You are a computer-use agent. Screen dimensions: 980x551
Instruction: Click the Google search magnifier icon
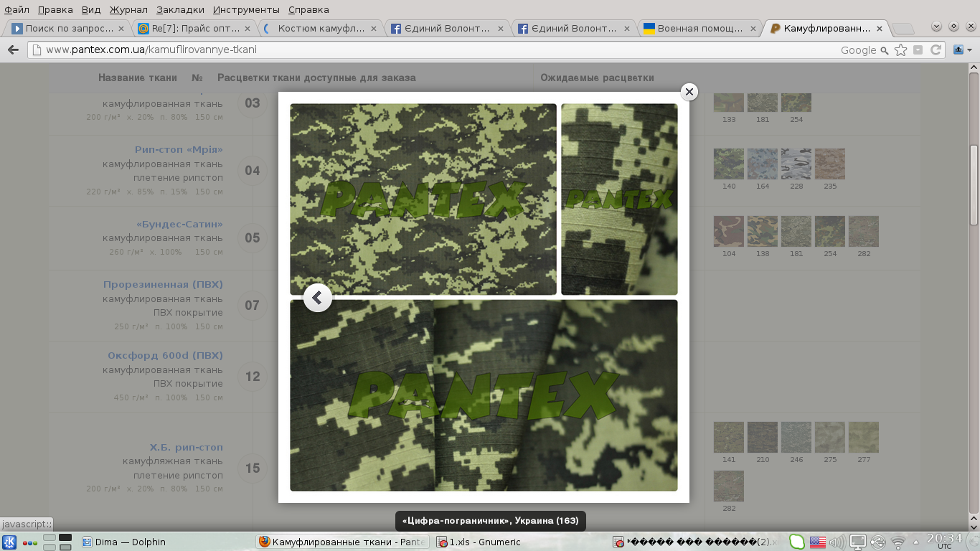(x=885, y=50)
